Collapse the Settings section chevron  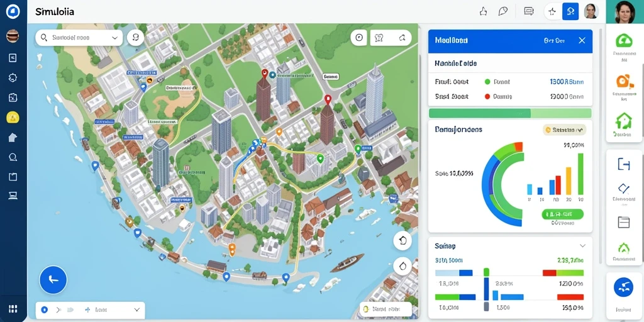(x=582, y=246)
